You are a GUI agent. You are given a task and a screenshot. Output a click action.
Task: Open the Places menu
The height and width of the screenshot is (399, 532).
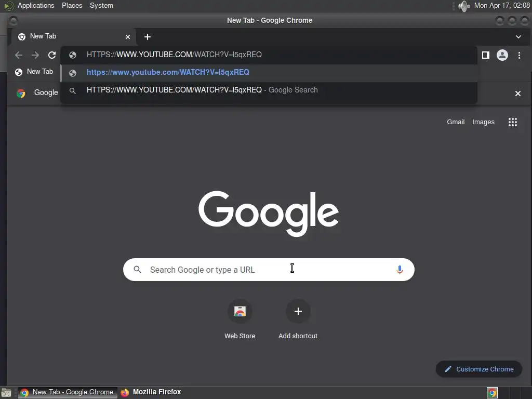72,5
